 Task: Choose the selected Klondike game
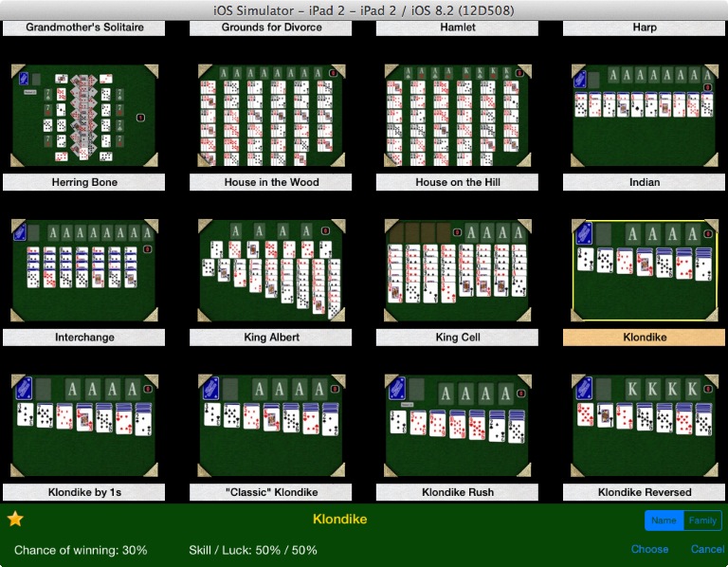pyautogui.click(x=649, y=549)
